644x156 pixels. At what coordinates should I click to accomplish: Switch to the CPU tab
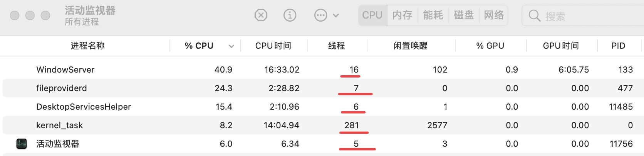(372, 15)
